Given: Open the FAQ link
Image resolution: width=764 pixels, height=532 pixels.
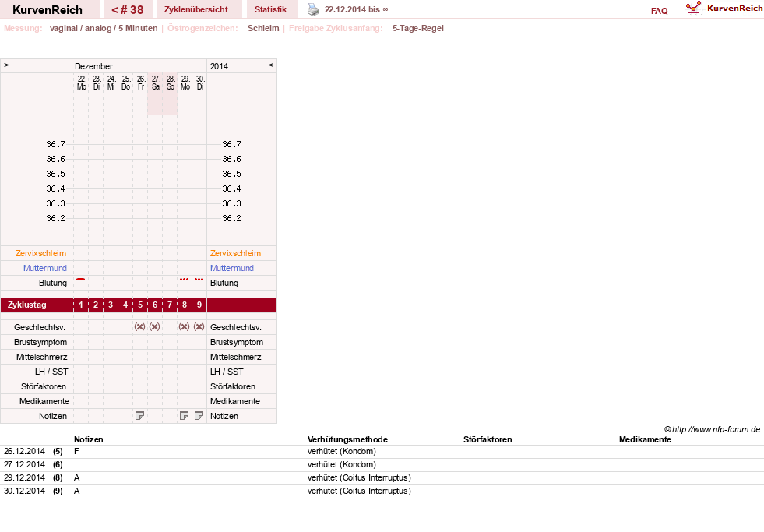Looking at the screenshot, I should [659, 11].
